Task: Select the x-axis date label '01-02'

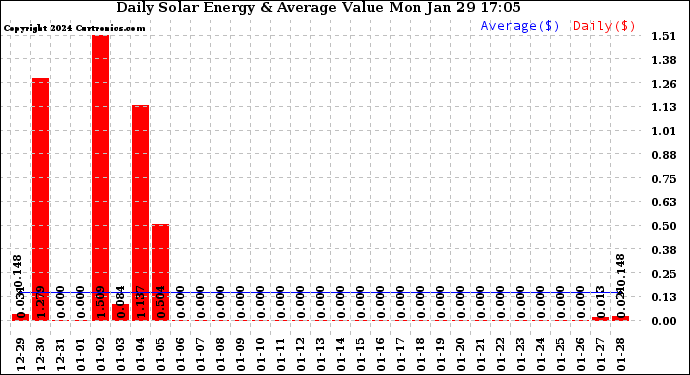Action: (100, 354)
